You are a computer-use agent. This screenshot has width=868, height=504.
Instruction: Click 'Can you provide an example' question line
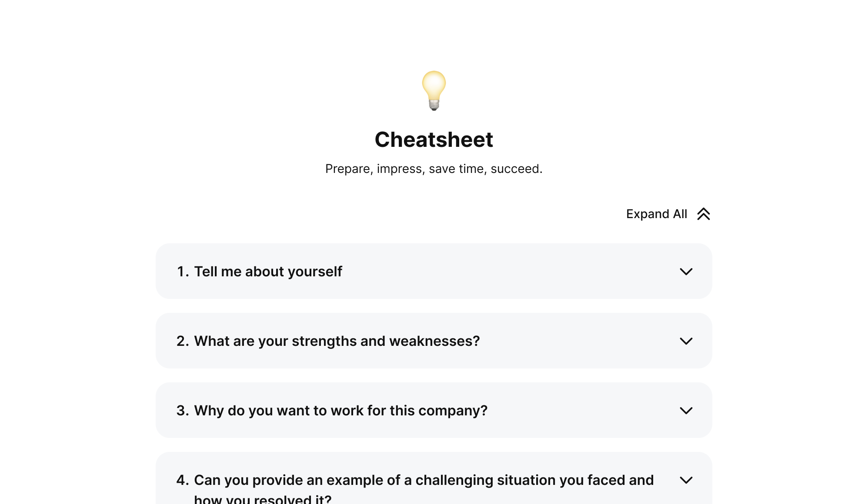click(x=424, y=480)
